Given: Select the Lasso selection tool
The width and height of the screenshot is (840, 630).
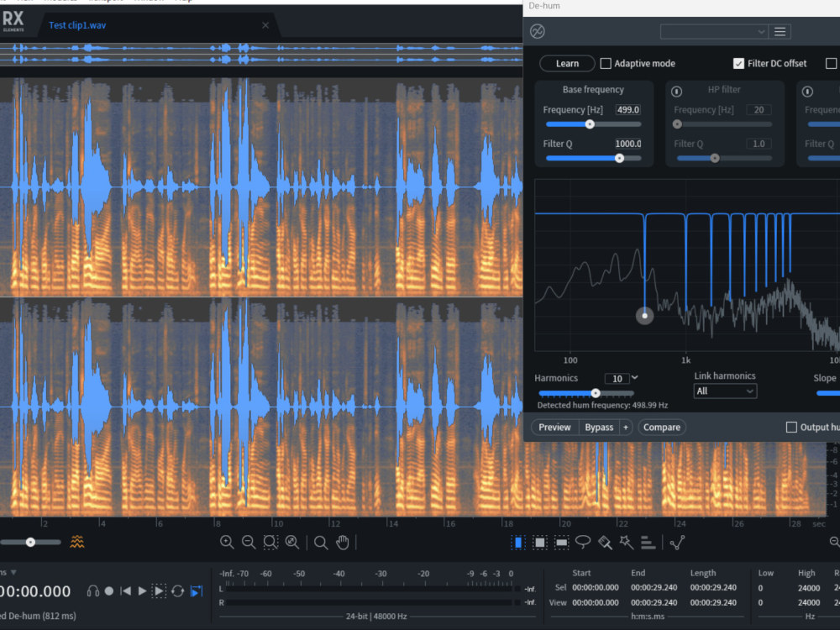Looking at the screenshot, I should pyautogui.click(x=583, y=542).
